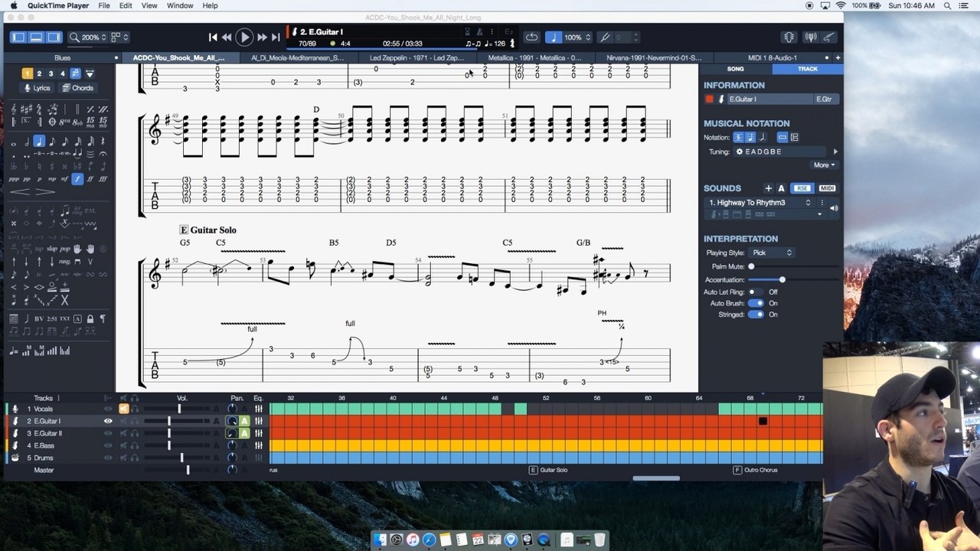The height and width of the screenshot is (551, 980).
Task: Rewind to the previous bar
Action: (227, 37)
